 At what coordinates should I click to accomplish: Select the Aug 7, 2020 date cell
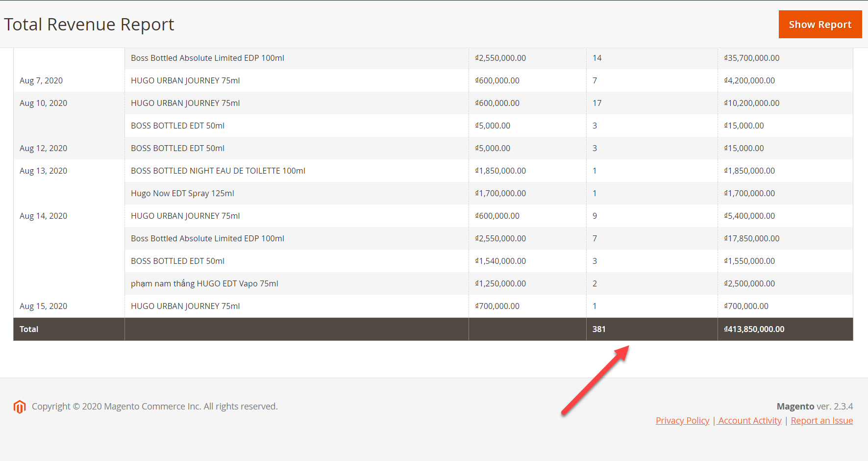click(41, 80)
